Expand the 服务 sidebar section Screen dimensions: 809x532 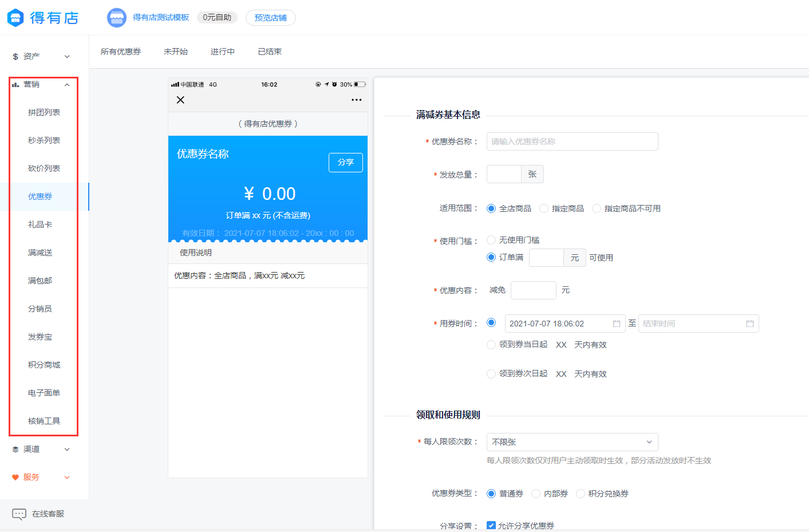[x=67, y=478]
